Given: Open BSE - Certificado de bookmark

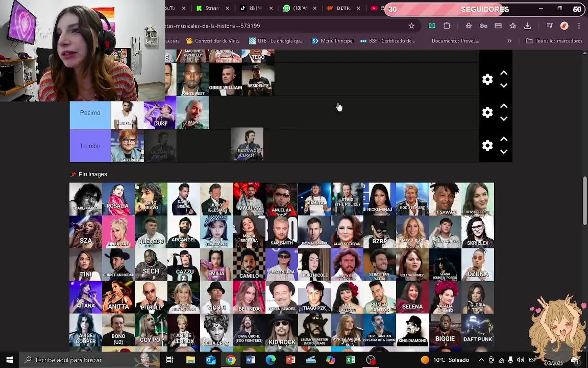Looking at the screenshot, I should (x=387, y=41).
